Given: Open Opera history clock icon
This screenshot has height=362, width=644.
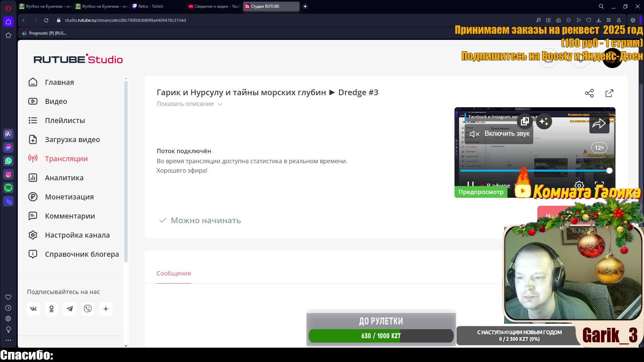Looking at the screenshot, I should (x=8, y=308).
